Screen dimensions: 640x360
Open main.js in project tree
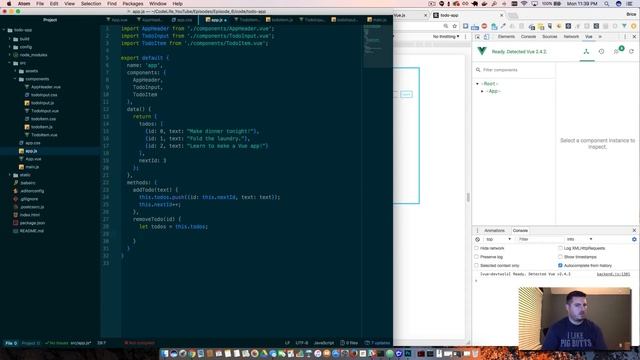(32, 167)
